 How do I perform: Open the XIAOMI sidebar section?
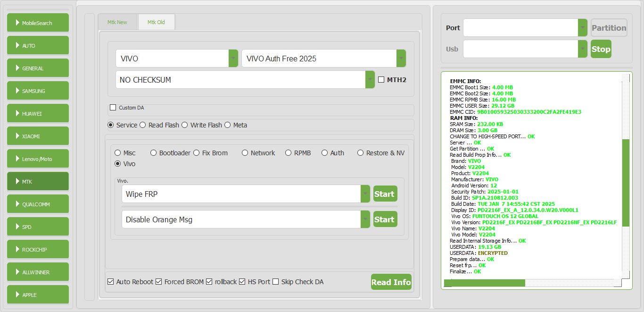click(x=38, y=136)
